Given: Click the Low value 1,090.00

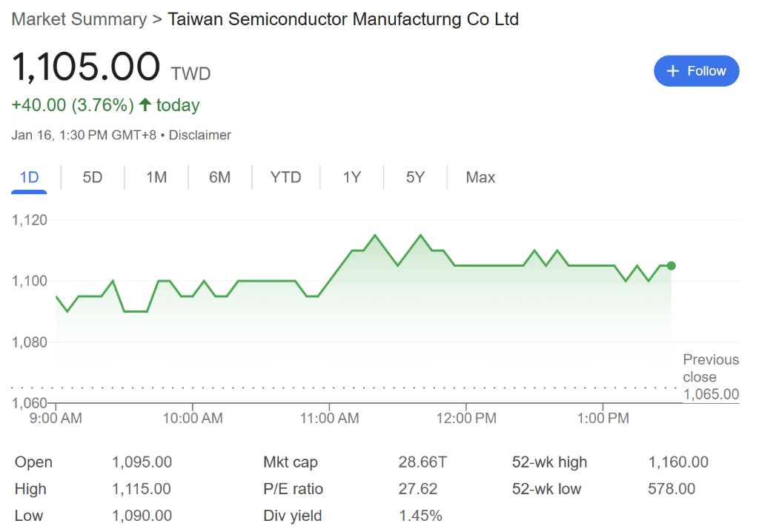Looking at the screenshot, I should 142,516.
